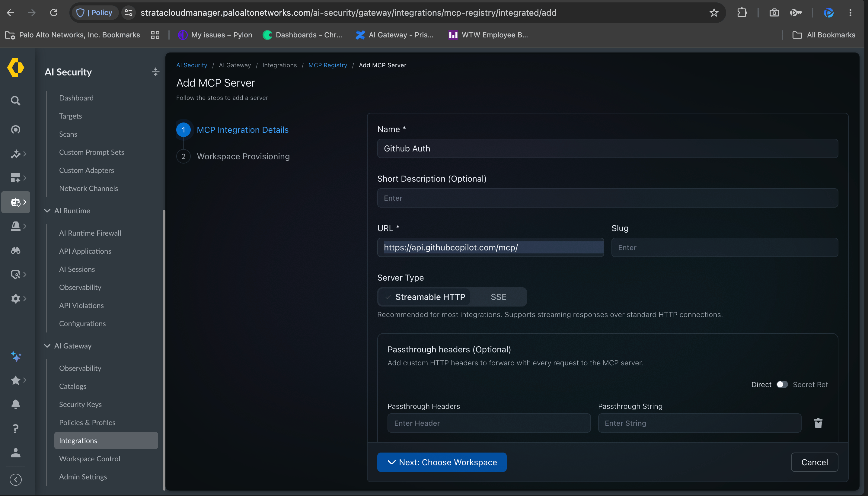Open Dashboards - Chr... bookmark
Image resolution: width=868 pixels, height=496 pixels.
(x=302, y=35)
